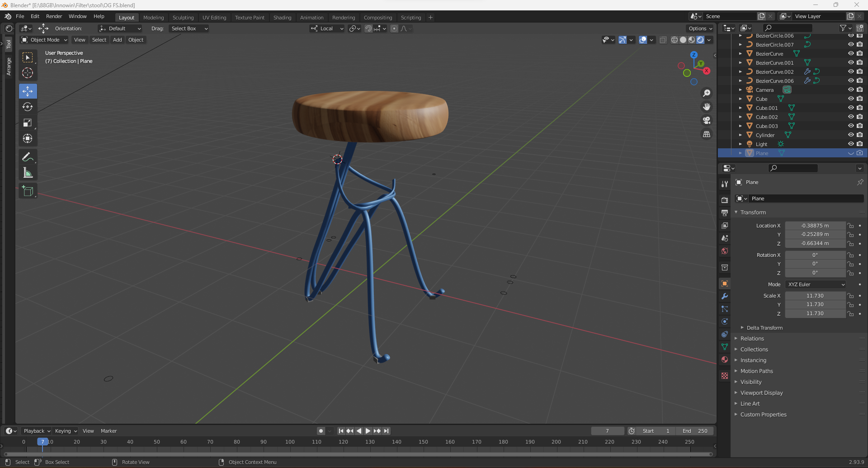Open the Physics properties tab
The width and height of the screenshot is (868, 468).
pyautogui.click(x=725, y=321)
